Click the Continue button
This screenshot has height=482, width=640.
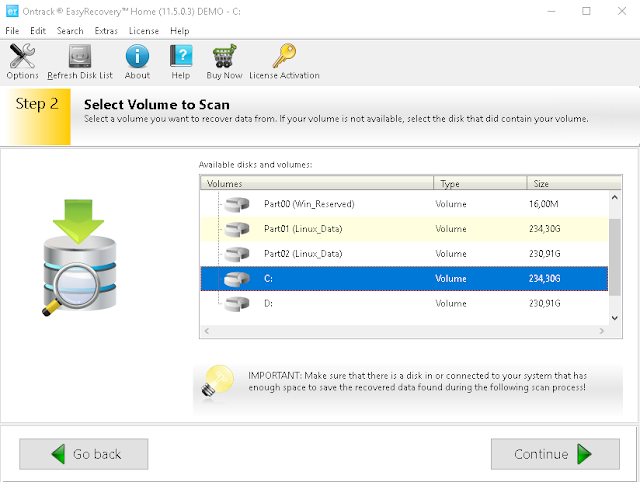[555, 454]
